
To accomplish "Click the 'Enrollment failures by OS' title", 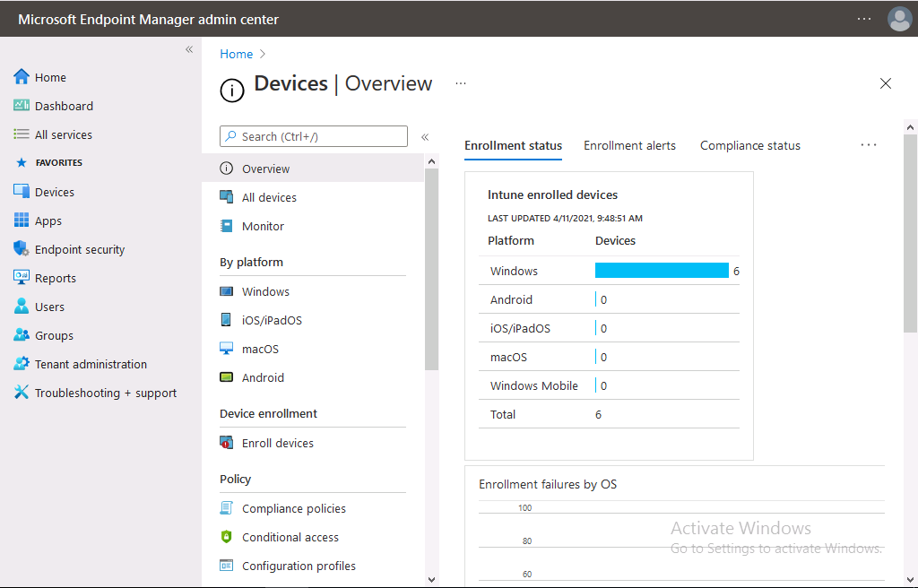I will tap(548, 484).
